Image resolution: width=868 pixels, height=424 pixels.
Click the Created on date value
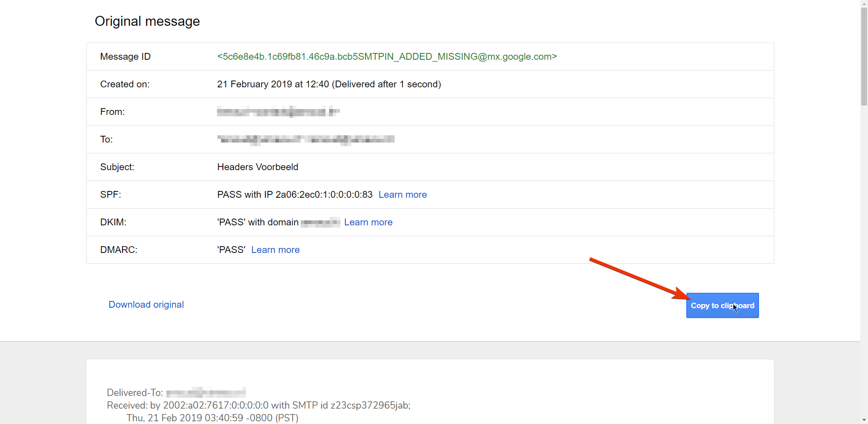(329, 84)
